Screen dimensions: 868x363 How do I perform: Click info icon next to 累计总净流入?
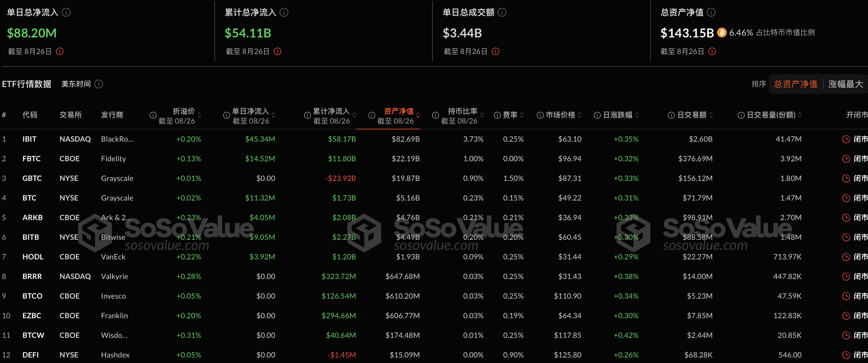(x=284, y=13)
